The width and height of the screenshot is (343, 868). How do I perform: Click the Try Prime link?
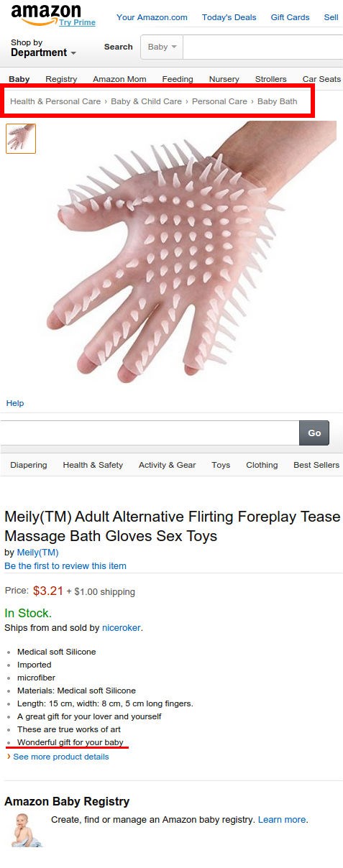click(x=77, y=22)
